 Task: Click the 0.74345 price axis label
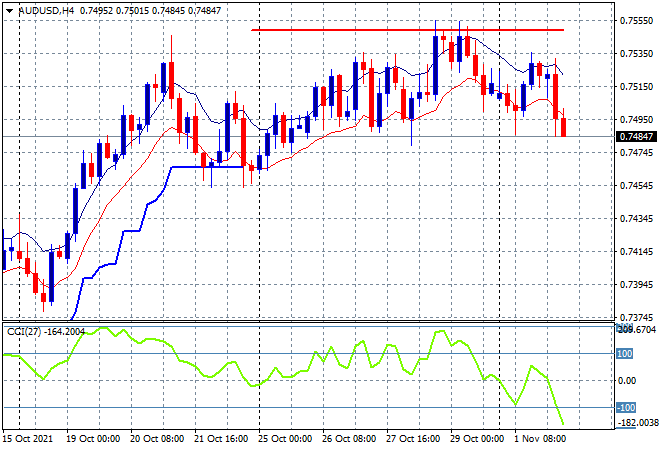pos(636,218)
